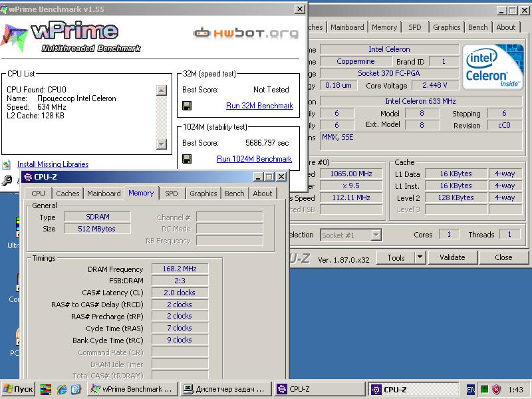Run the 32M Benchmark link
The width and height of the screenshot is (532, 399).
[259, 106]
